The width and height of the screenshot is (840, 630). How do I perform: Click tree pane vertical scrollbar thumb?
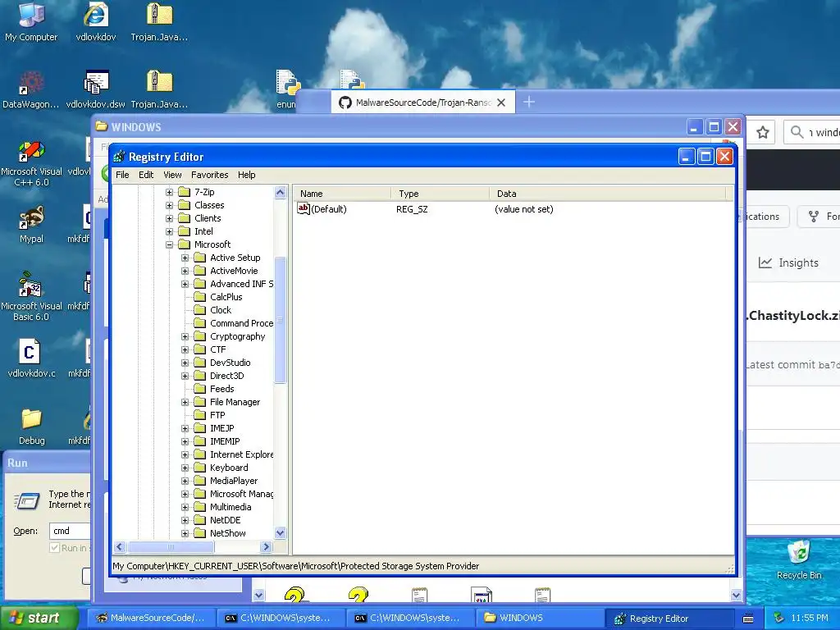281,321
